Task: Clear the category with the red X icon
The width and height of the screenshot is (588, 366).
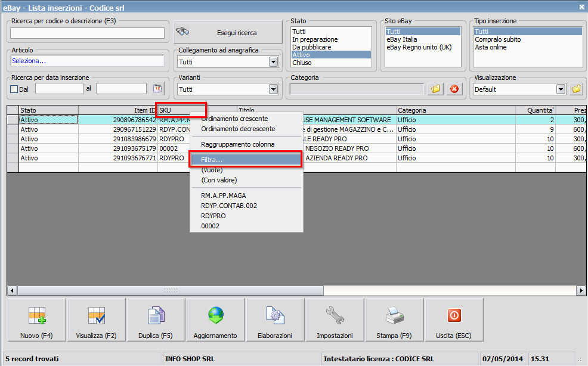Action: click(x=454, y=89)
